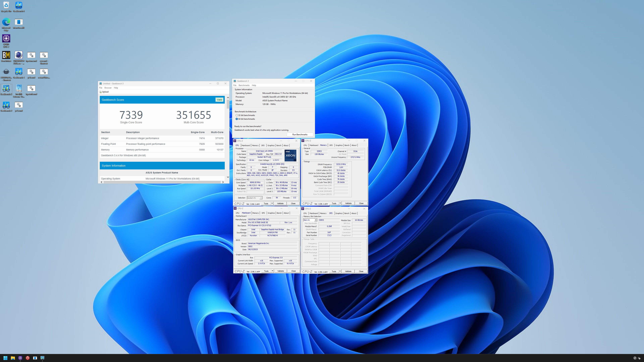Select the yc1.cmd desktop file
Image resolution: width=644 pixels, height=362 pixels.
31,73
